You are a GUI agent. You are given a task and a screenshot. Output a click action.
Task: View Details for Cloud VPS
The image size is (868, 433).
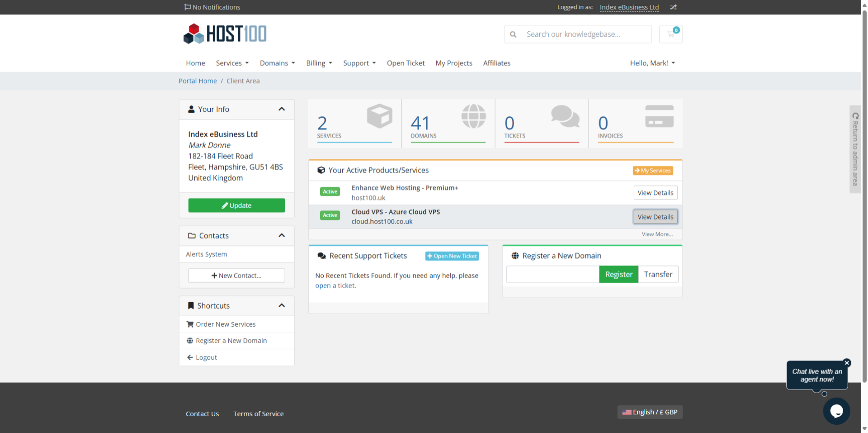[x=656, y=217]
